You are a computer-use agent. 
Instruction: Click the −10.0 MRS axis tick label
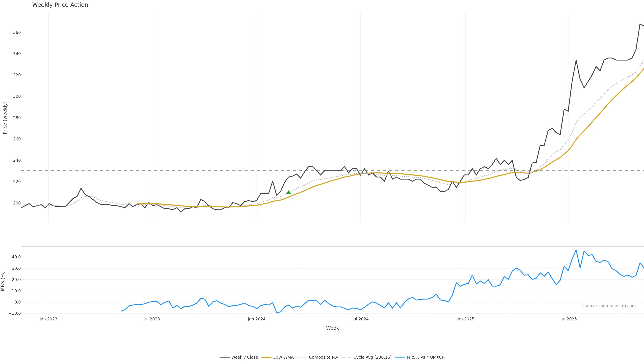pyautogui.click(x=15, y=313)
